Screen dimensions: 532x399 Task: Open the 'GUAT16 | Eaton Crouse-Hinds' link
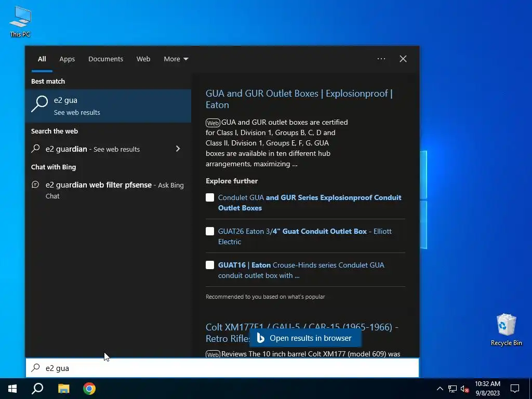coord(301,270)
